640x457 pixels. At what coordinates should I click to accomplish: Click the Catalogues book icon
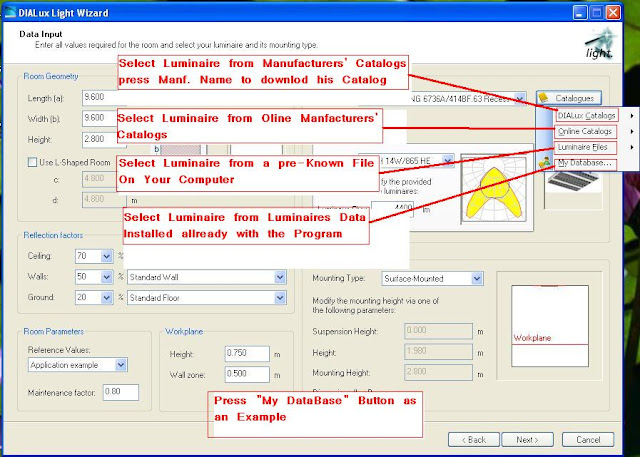tap(543, 98)
